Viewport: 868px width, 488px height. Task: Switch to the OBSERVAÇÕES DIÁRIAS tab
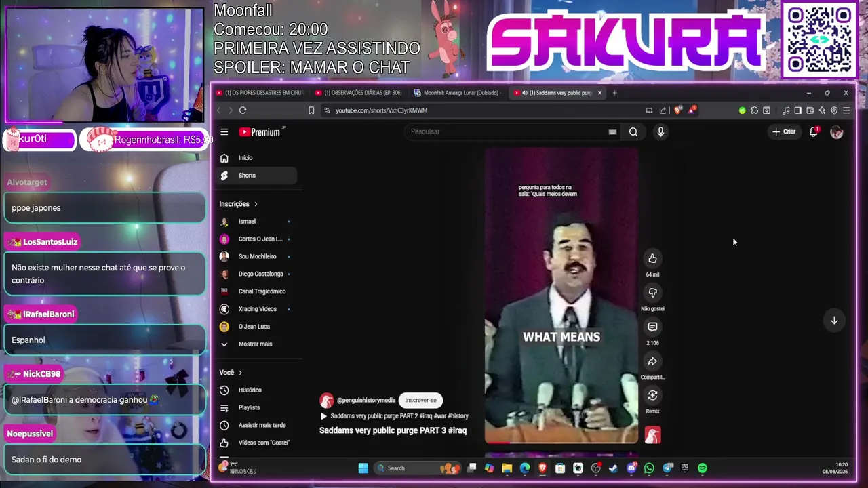point(359,93)
